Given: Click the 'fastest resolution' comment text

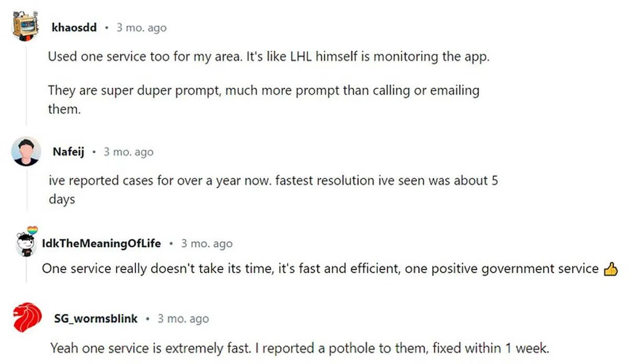Looking at the screenshot, I should point(272,181).
